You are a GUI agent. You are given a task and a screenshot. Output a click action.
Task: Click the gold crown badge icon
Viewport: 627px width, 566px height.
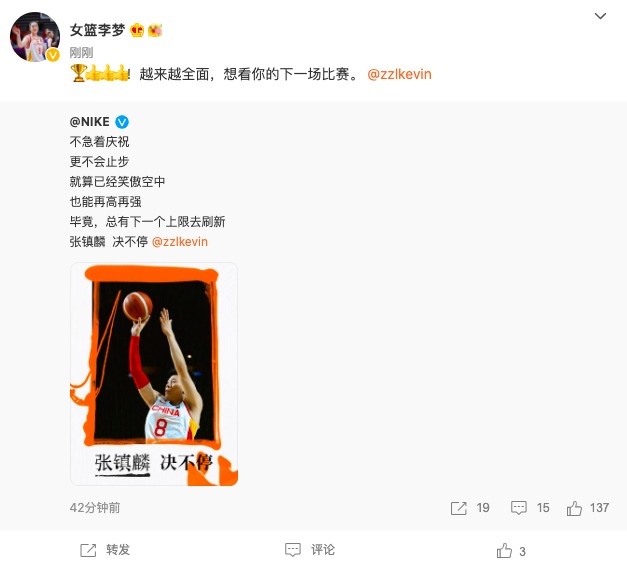click(137, 30)
